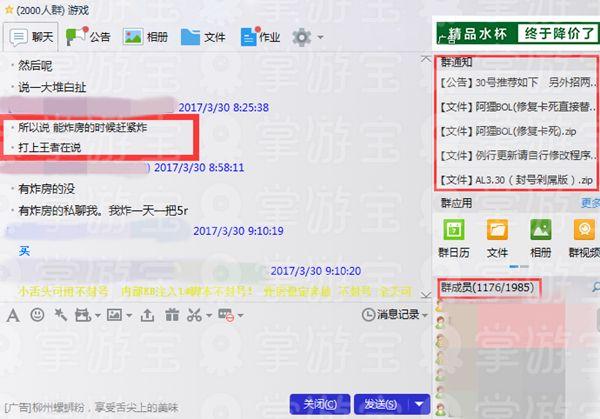Click the magic emoticon wand icon
The height and width of the screenshot is (419, 600).
tap(60, 315)
